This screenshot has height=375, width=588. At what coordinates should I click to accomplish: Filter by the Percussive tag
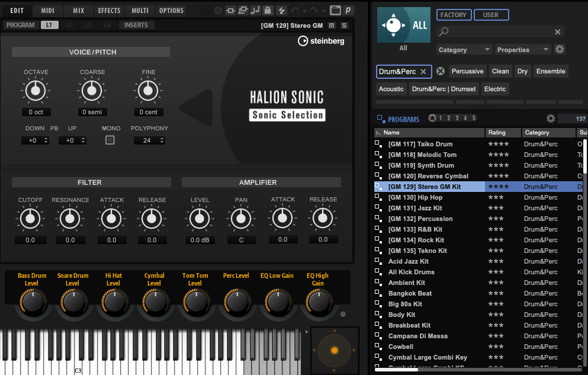[467, 71]
